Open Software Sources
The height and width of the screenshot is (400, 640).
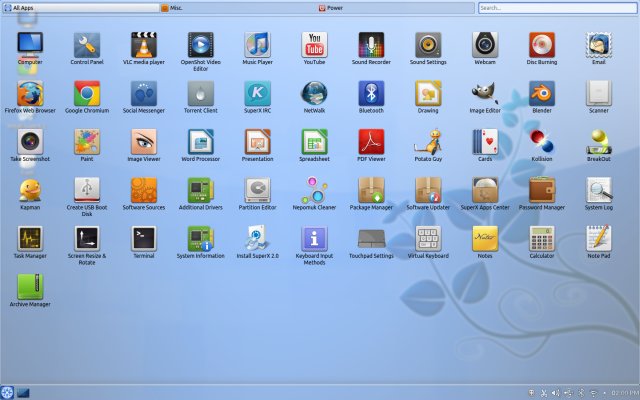[144, 190]
